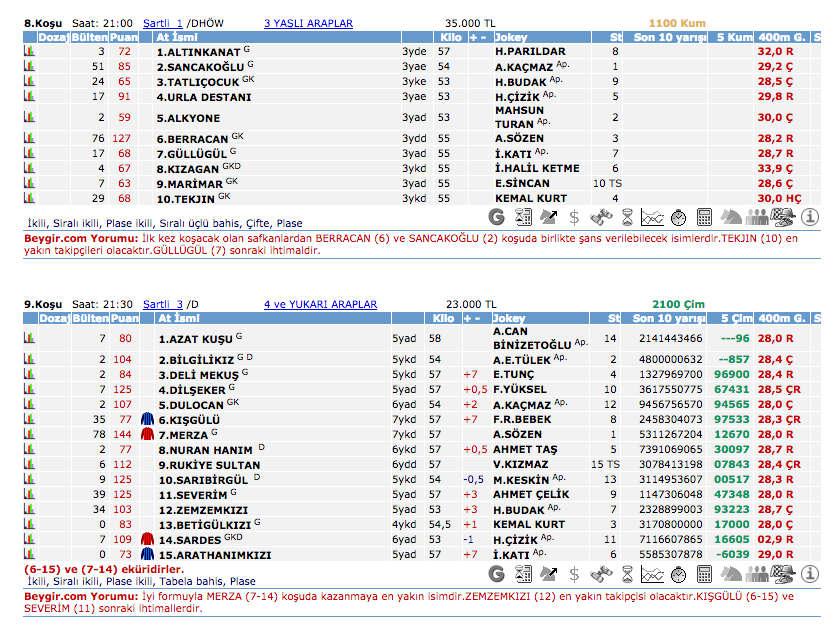Click horse heads icon in race 9 toolbar
This screenshot has width=837, height=625.
pyautogui.click(x=730, y=574)
